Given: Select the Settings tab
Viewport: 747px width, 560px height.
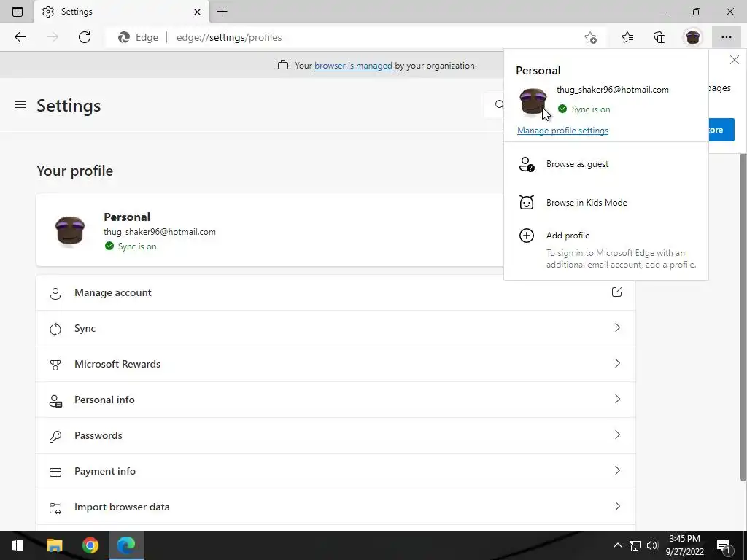Looking at the screenshot, I should [x=122, y=12].
